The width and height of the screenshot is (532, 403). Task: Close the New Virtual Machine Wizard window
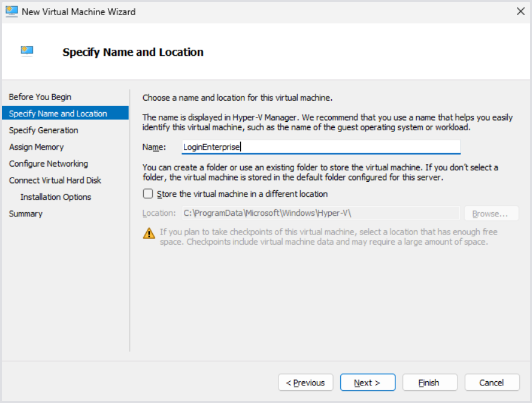pos(520,12)
